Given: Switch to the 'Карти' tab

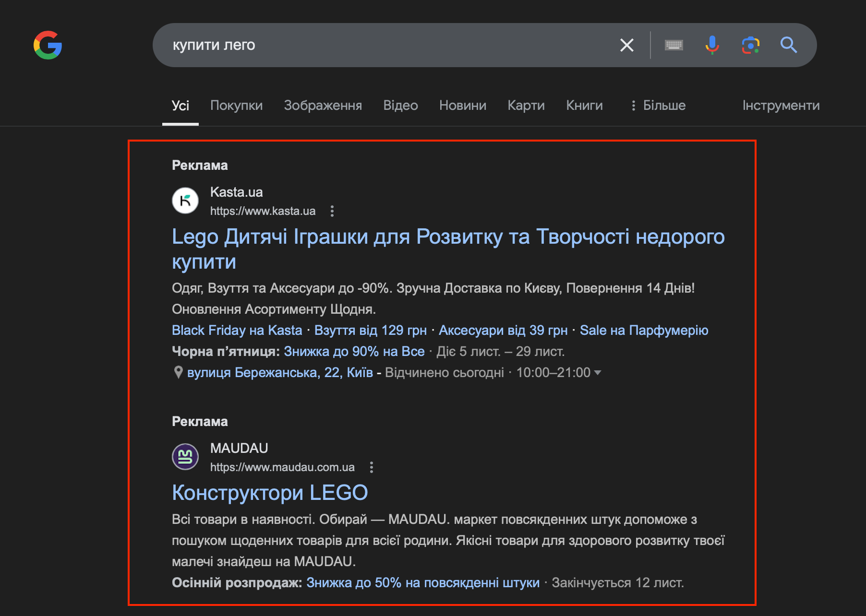Looking at the screenshot, I should [526, 106].
